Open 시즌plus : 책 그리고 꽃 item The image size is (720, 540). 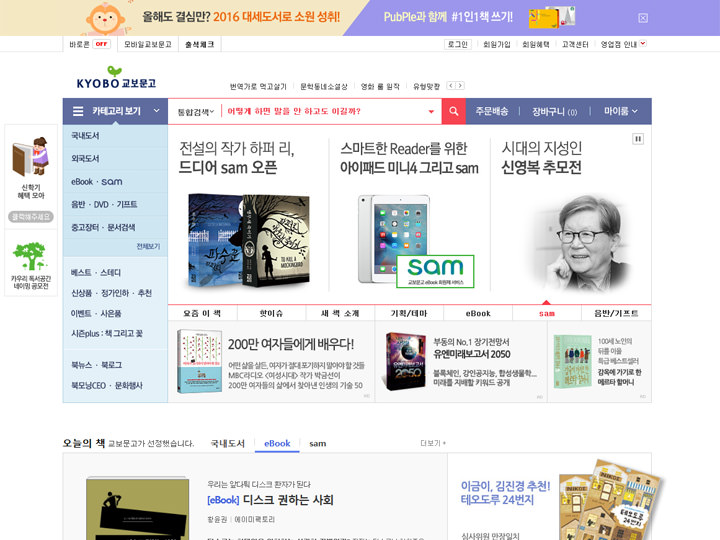[107, 333]
